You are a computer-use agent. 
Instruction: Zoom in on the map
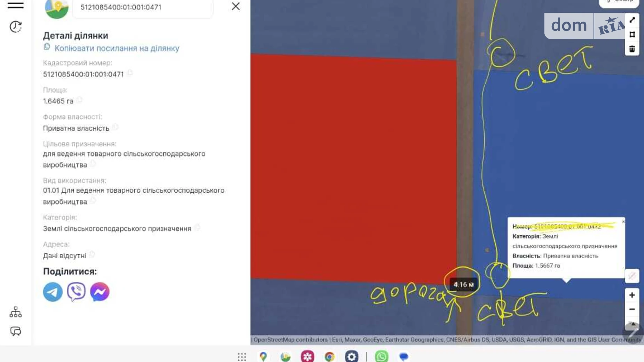(632, 295)
